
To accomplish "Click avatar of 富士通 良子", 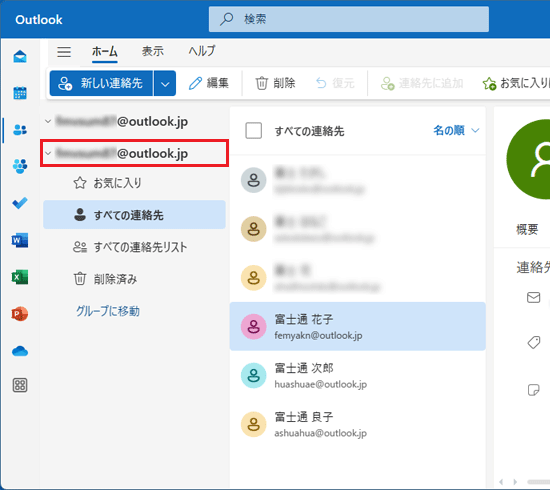I will [254, 424].
